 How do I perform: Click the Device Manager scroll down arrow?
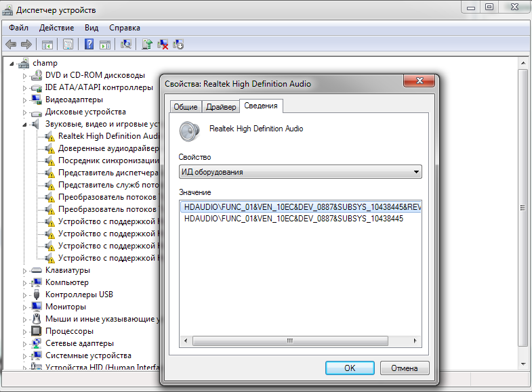(x=523, y=364)
